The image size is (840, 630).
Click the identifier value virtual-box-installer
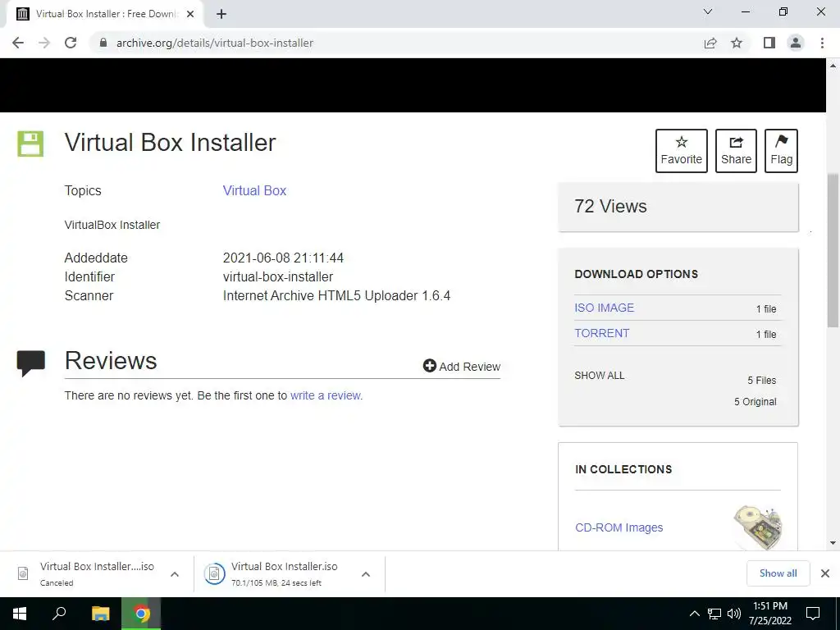(278, 277)
